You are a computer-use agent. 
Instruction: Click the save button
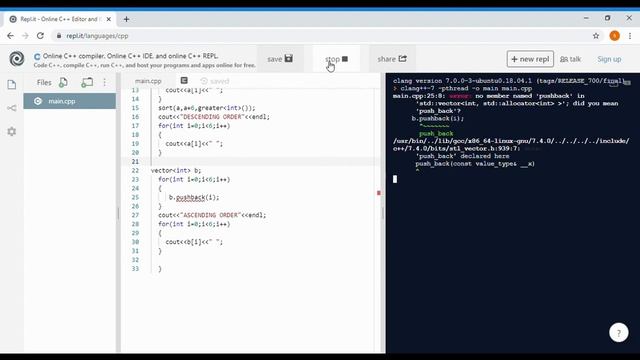(280, 59)
